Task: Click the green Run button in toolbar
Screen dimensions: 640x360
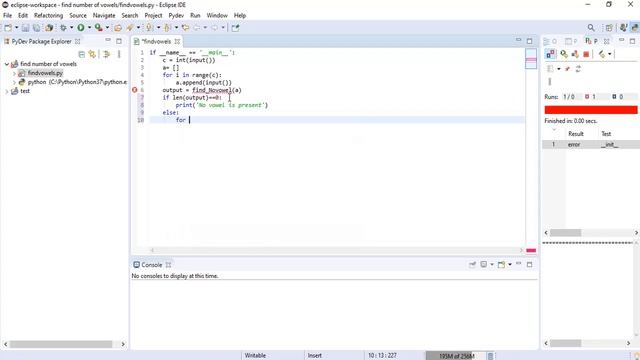Action: 81,28
